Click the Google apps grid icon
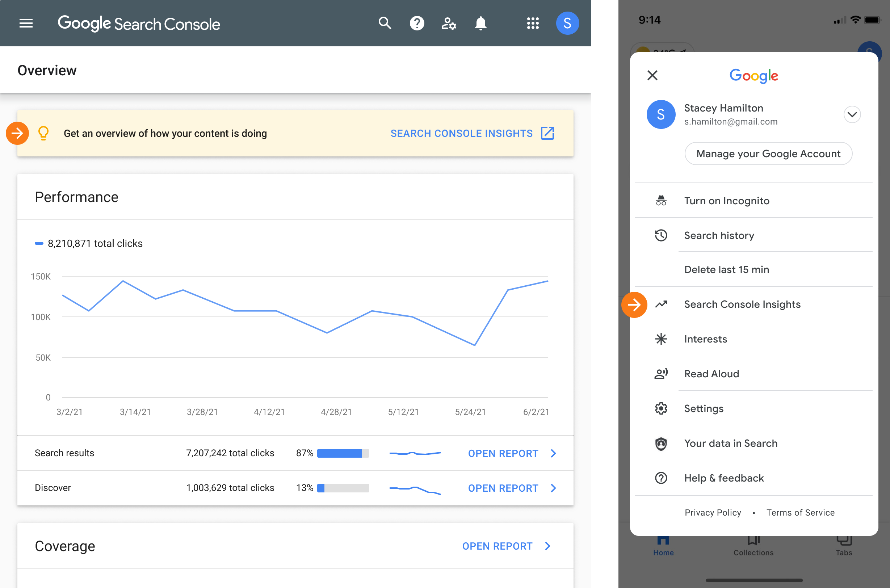The image size is (890, 588). (532, 23)
